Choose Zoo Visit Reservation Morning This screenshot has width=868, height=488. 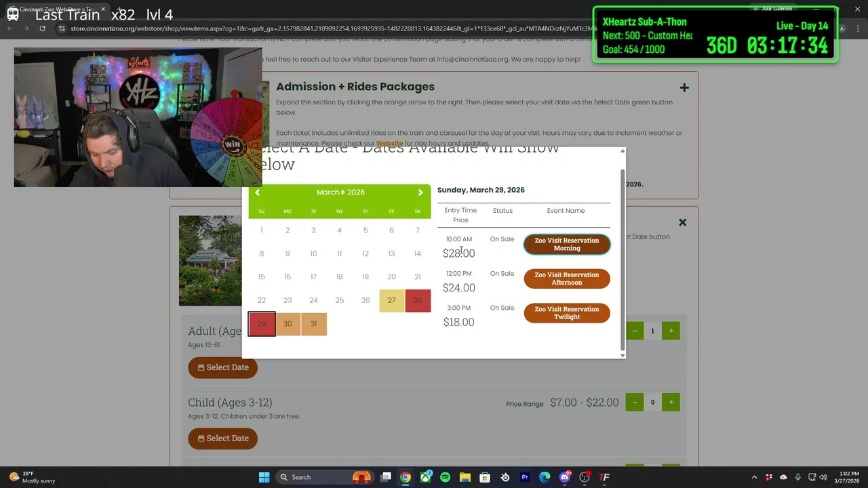[567, 244]
